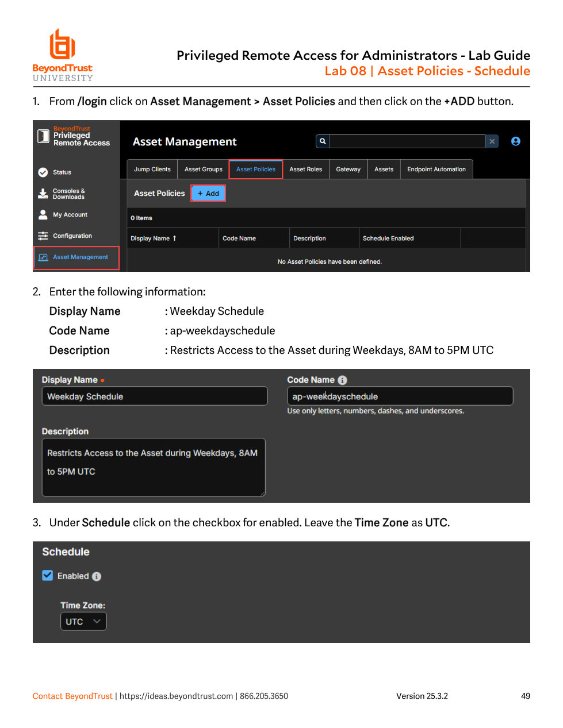The image size is (563, 728).
Task: Click the search magnifier icon
Action: (323, 141)
